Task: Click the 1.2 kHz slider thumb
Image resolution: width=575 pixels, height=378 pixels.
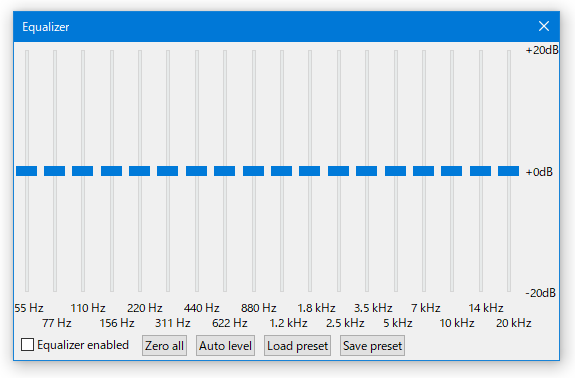Action: tap(282, 171)
